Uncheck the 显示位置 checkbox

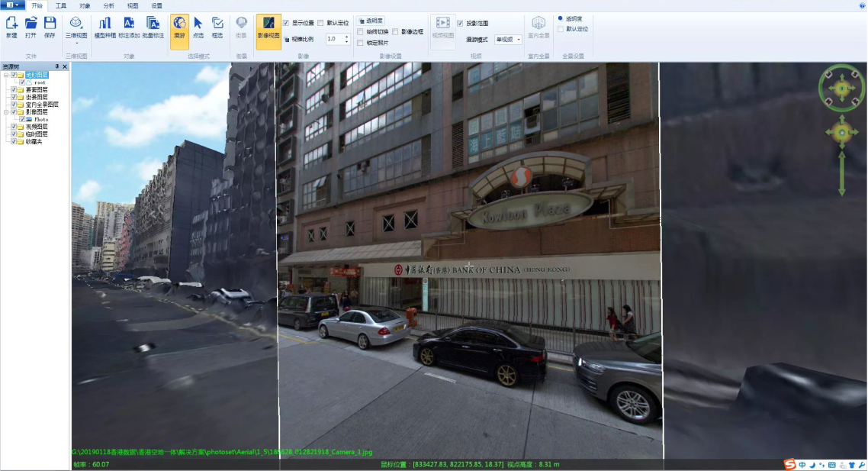[x=286, y=23]
